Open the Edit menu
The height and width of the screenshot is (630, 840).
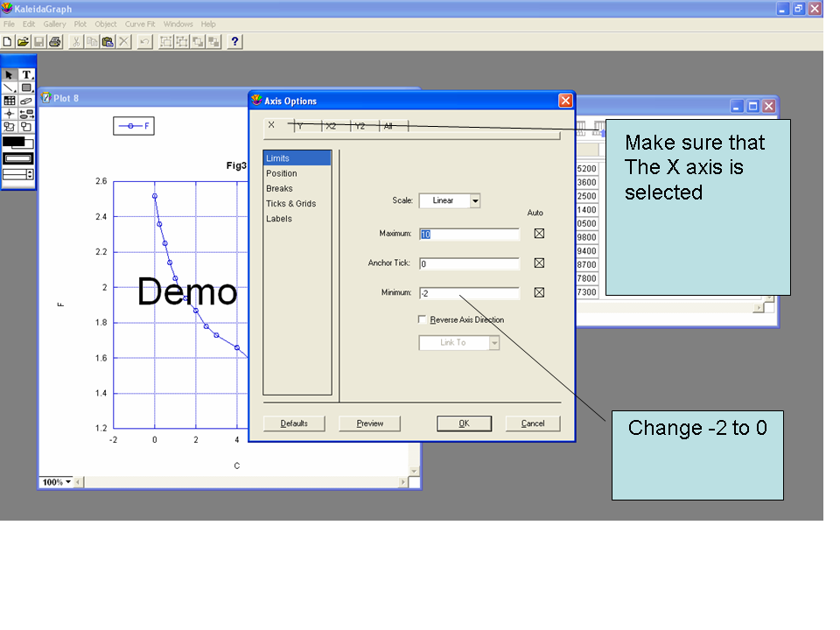[x=29, y=24]
